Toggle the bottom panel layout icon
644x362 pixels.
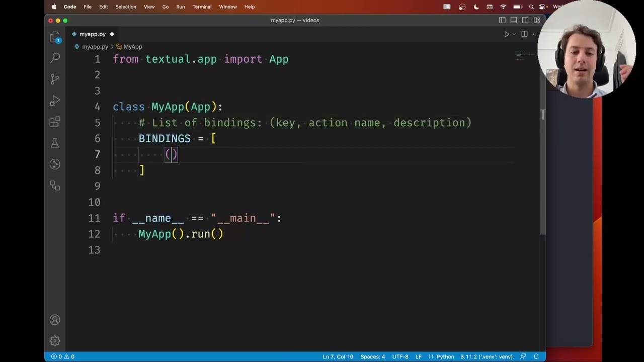(x=514, y=20)
